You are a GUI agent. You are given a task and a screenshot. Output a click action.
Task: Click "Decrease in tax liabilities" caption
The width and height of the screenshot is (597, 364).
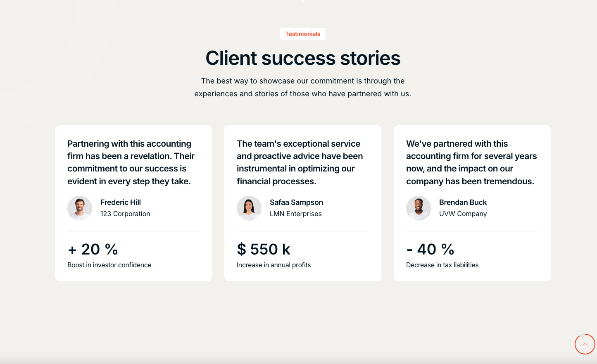442,265
